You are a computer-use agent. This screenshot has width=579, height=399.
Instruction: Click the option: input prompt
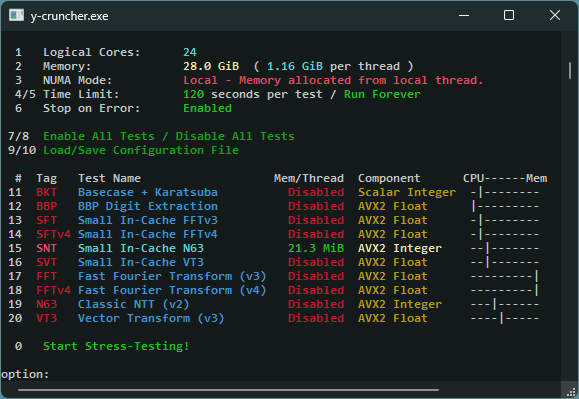(25, 374)
